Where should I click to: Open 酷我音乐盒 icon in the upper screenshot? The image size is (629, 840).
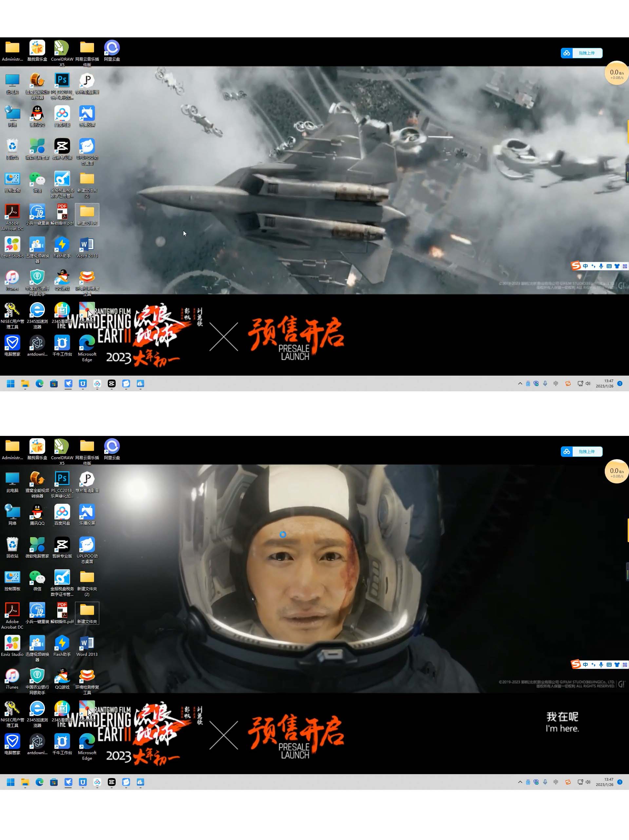click(37, 50)
